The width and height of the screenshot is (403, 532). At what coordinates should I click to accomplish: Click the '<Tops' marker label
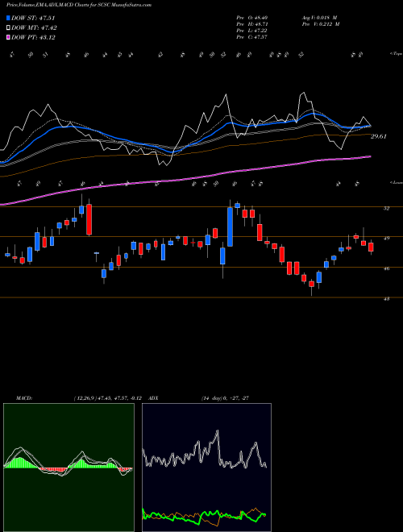click(x=396, y=54)
